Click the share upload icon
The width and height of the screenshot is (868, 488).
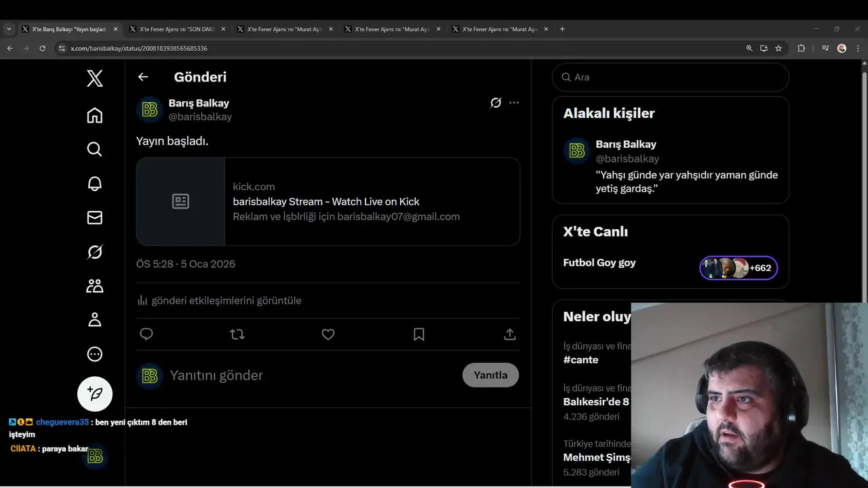(x=510, y=334)
